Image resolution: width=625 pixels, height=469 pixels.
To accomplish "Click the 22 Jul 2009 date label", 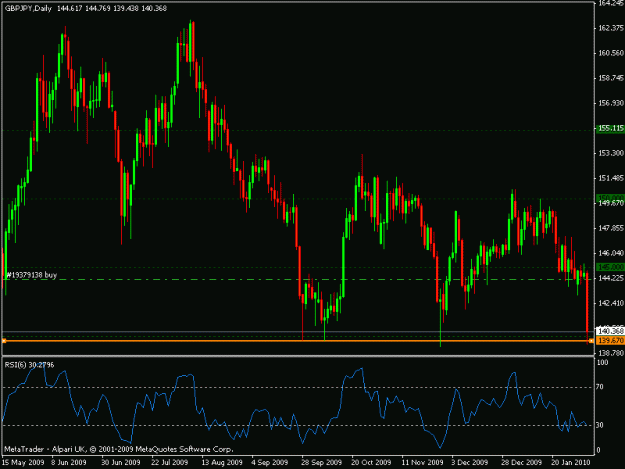I will [x=169, y=463].
